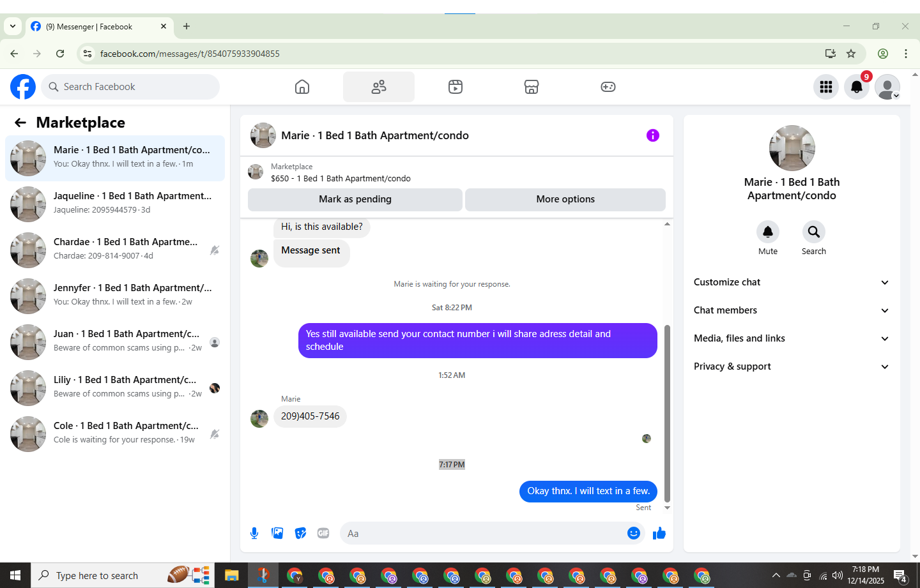Click the Windows taskbar search box
This screenshot has height=588, width=920.
point(122,575)
